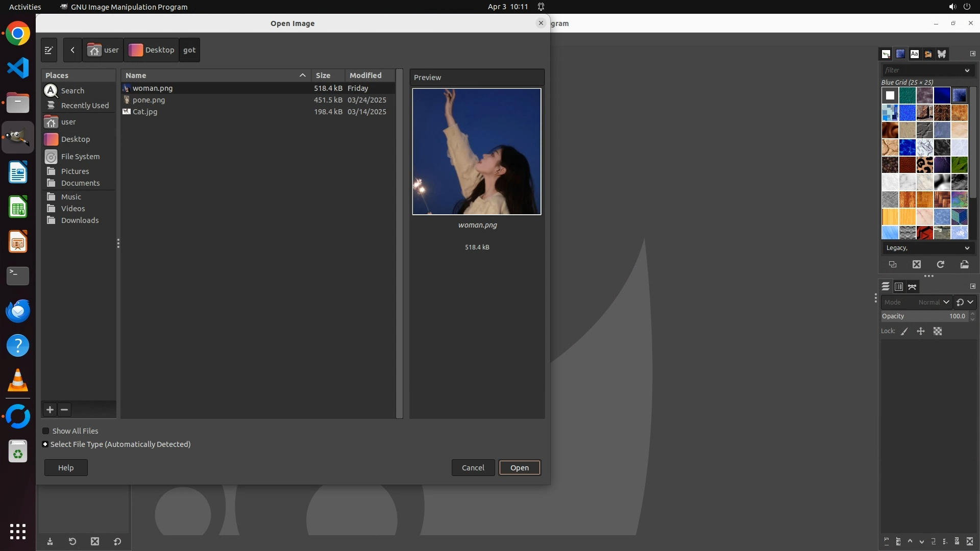Click the type-a-file-name pencil icon
980x551 pixels.
[48, 50]
